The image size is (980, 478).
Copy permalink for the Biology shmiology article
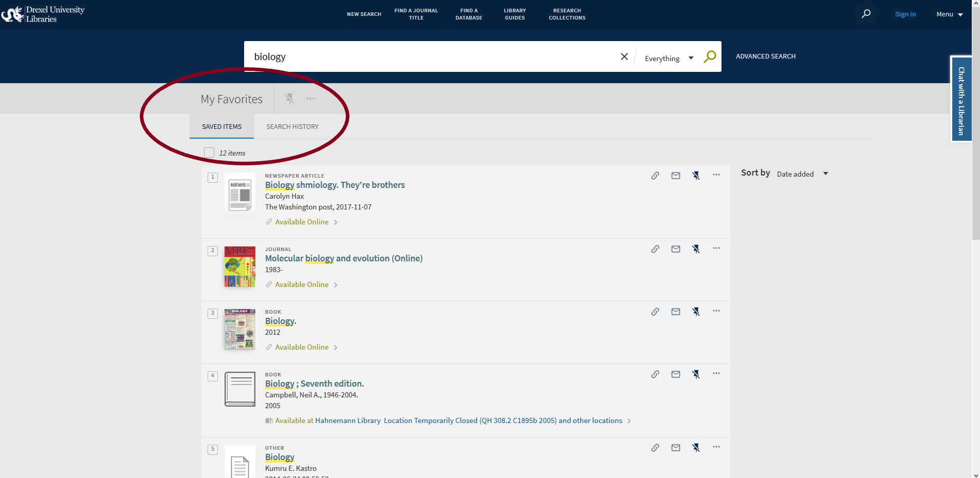(x=655, y=175)
